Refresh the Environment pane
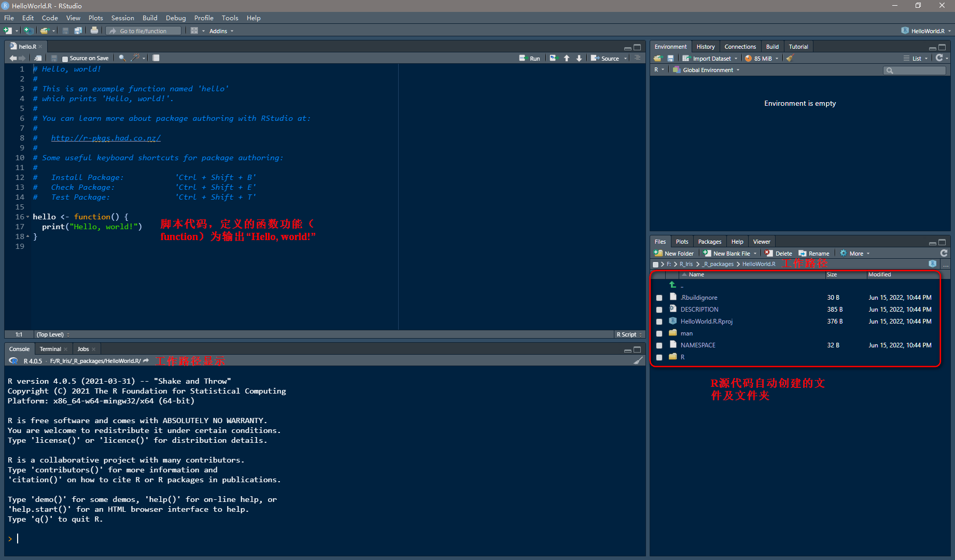 tap(939, 58)
